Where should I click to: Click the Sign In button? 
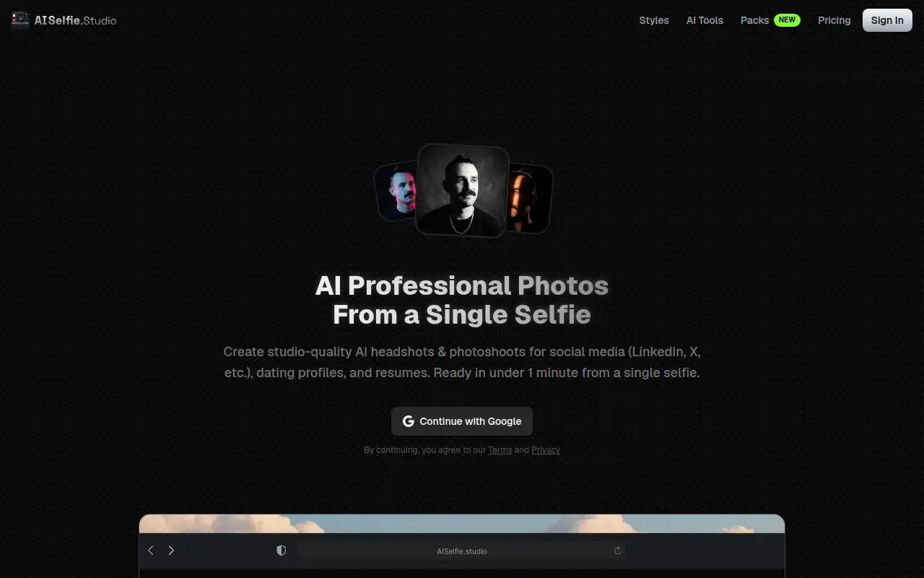pyautogui.click(x=887, y=20)
